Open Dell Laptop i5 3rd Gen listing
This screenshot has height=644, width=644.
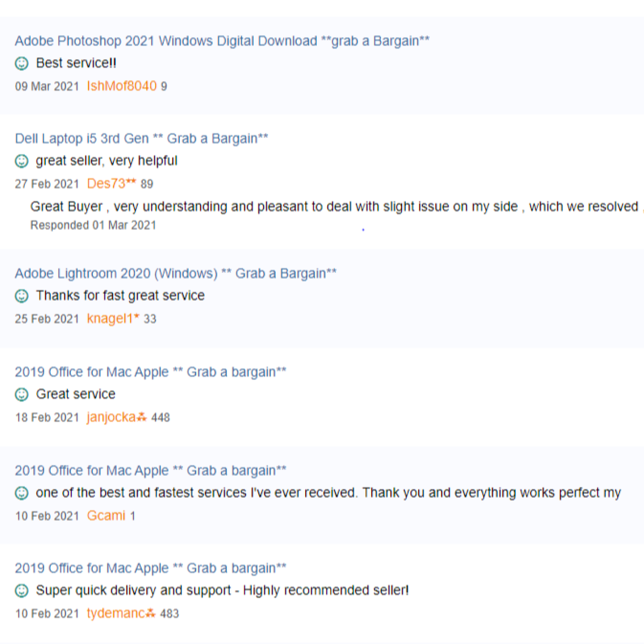[x=141, y=139]
